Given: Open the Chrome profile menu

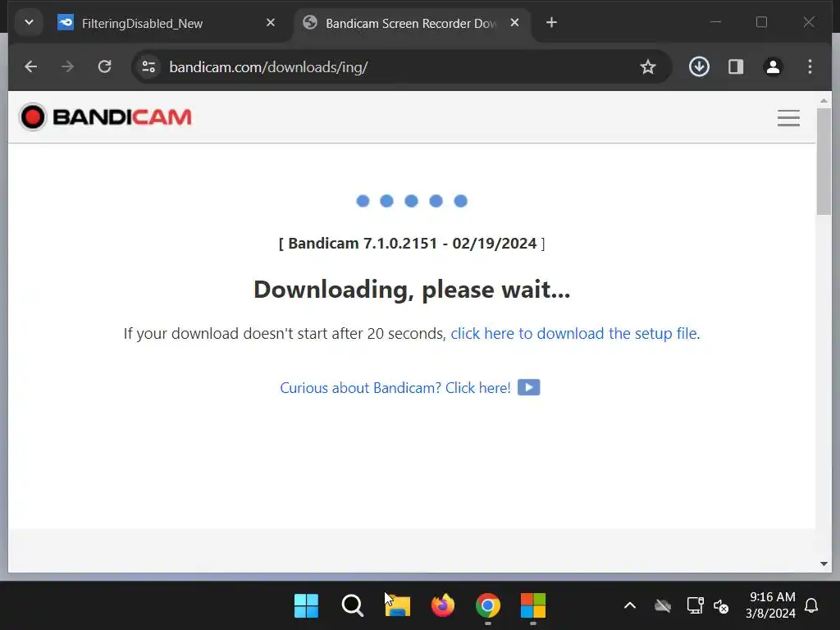Looking at the screenshot, I should (x=773, y=66).
